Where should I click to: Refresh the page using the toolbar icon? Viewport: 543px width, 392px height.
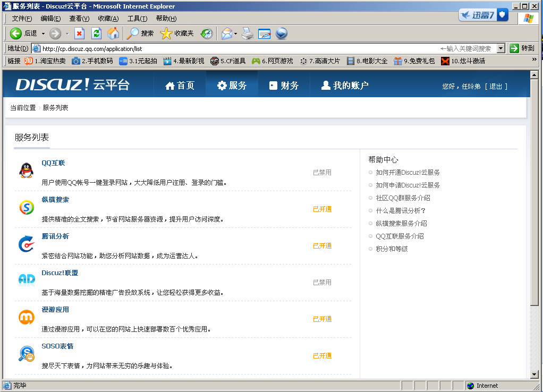click(x=96, y=33)
